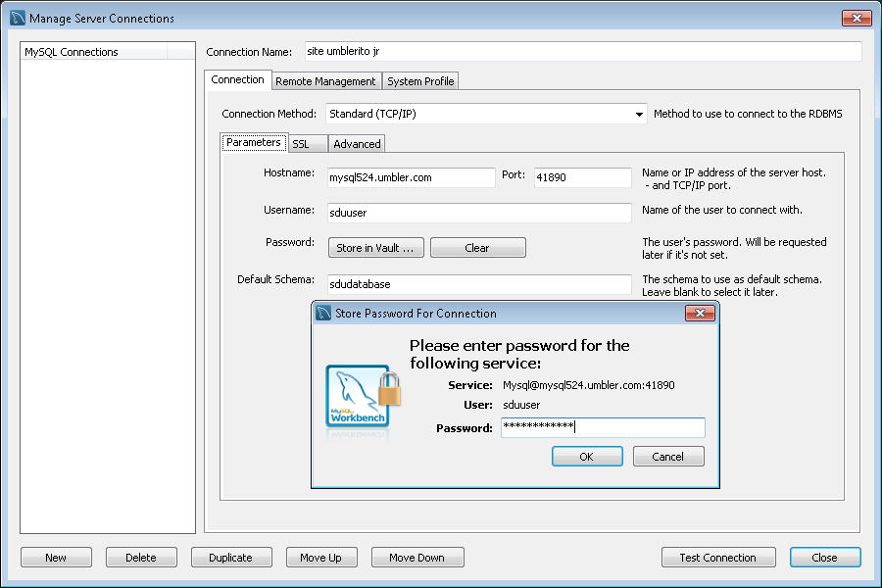Click the Password field in the dialog
Viewport: 882px width, 588px height.
(x=603, y=427)
